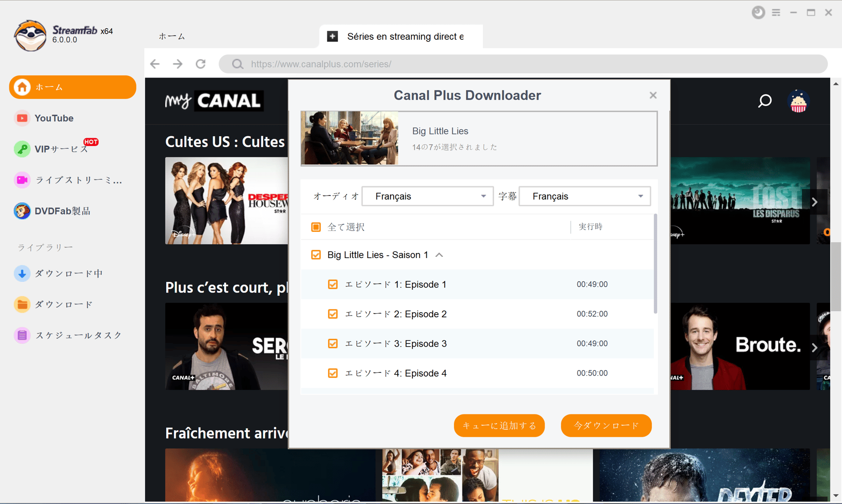The height and width of the screenshot is (504, 842).
Task: Click the 14の7 selected count text
Action: [454, 147]
